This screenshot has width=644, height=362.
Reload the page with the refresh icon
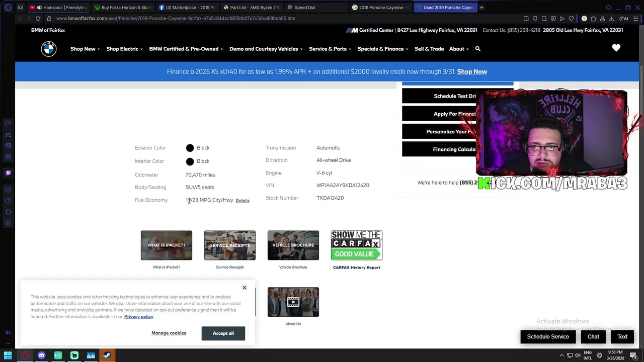(38, 19)
